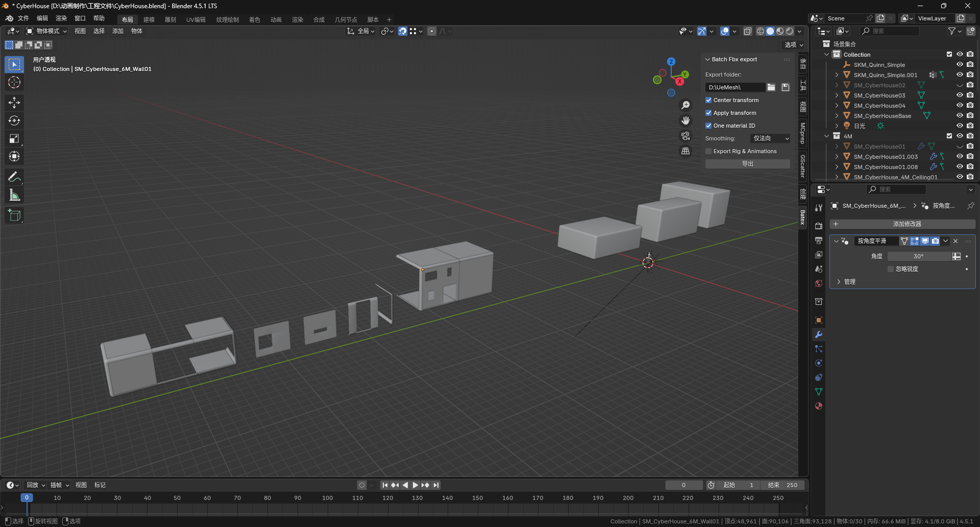The width and height of the screenshot is (980, 527).
Task: Uncheck Center transform option
Action: point(708,100)
